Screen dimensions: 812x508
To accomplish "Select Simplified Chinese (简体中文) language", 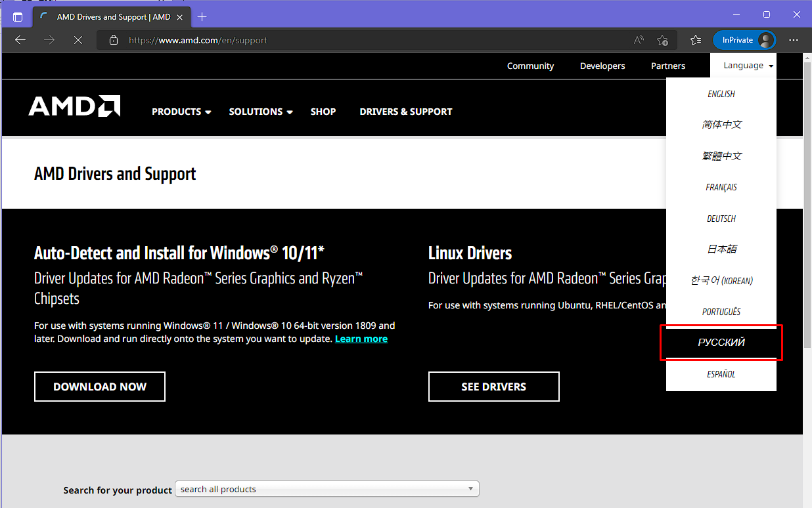I will [721, 125].
